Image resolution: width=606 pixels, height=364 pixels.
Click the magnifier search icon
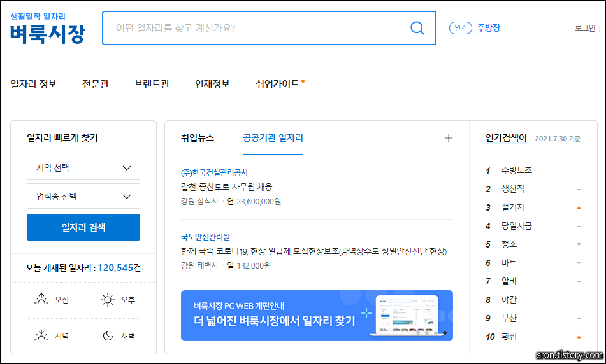click(x=417, y=28)
